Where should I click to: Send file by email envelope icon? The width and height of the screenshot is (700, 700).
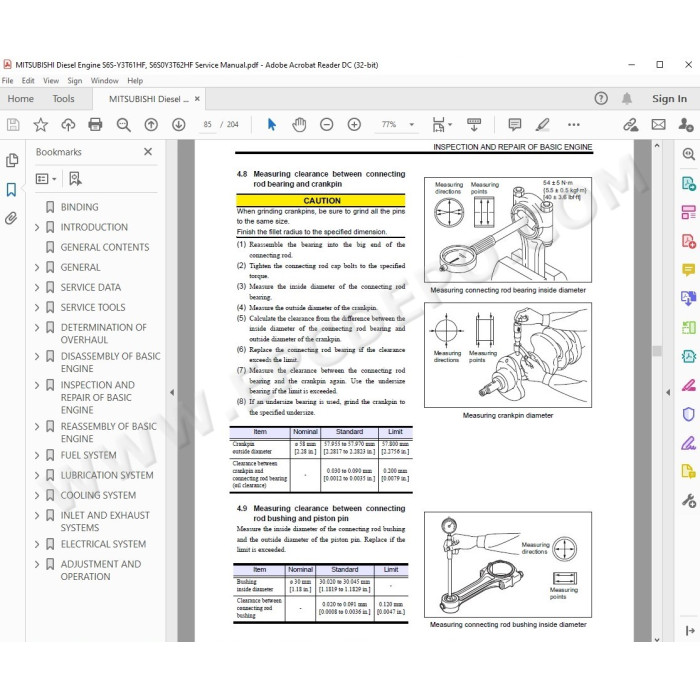[658, 125]
